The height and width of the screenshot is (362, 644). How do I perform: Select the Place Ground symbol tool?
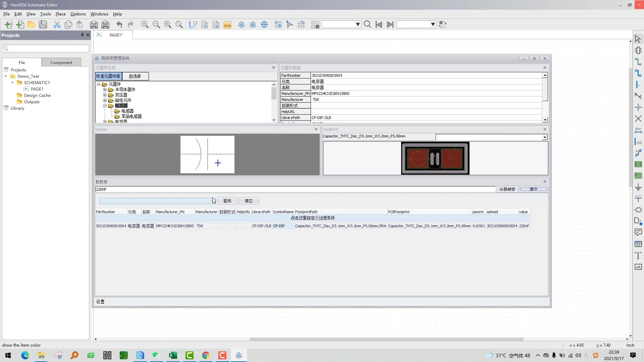(638, 187)
